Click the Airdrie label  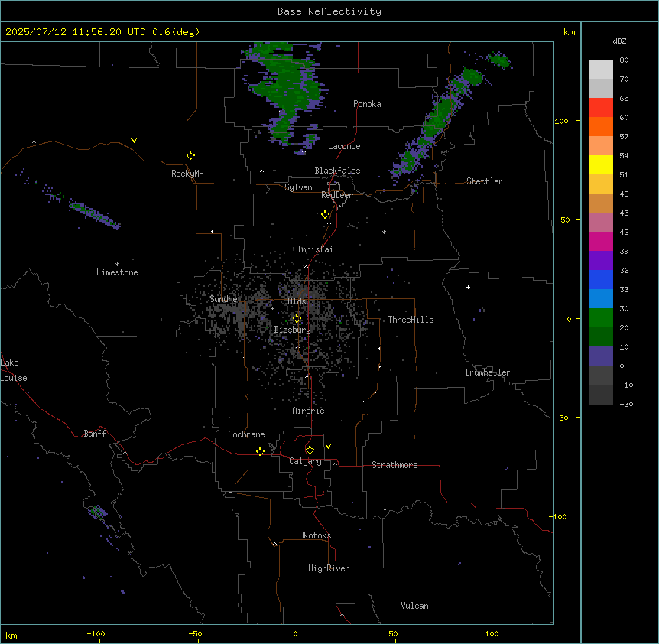click(308, 411)
